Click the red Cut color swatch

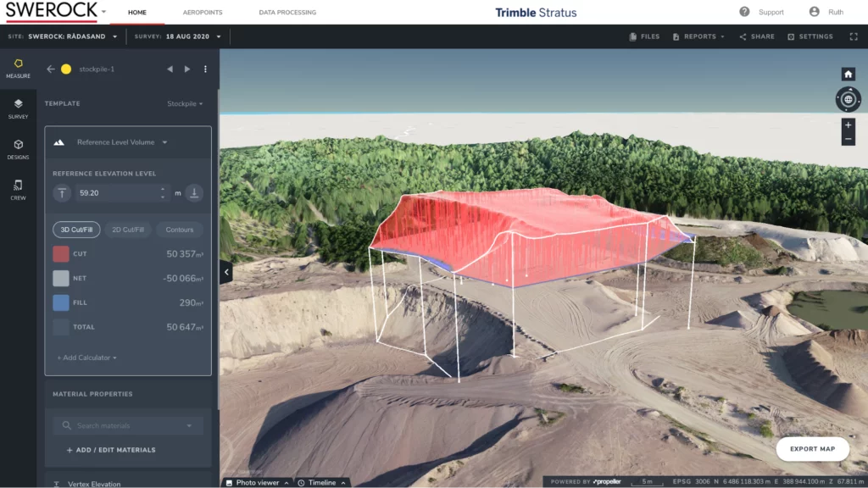pyautogui.click(x=61, y=254)
